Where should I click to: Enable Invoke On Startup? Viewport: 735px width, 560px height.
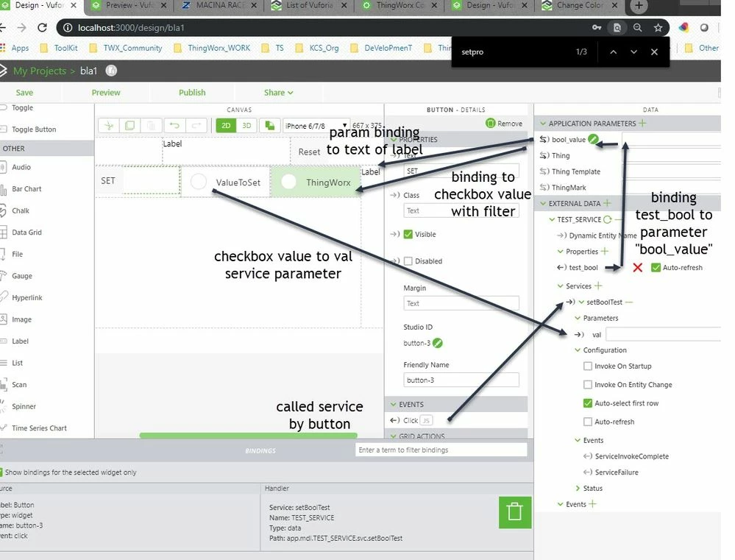pyautogui.click(x=587, y=366)
